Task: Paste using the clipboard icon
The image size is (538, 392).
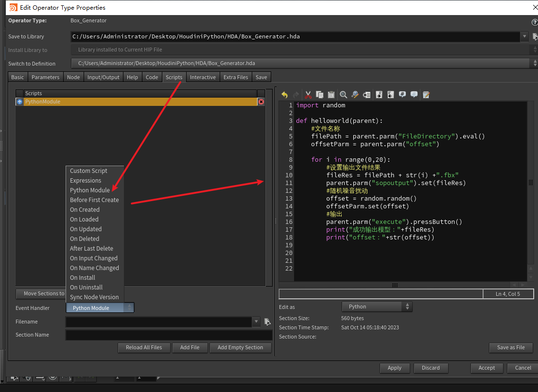Action: (x=331, y=95)
